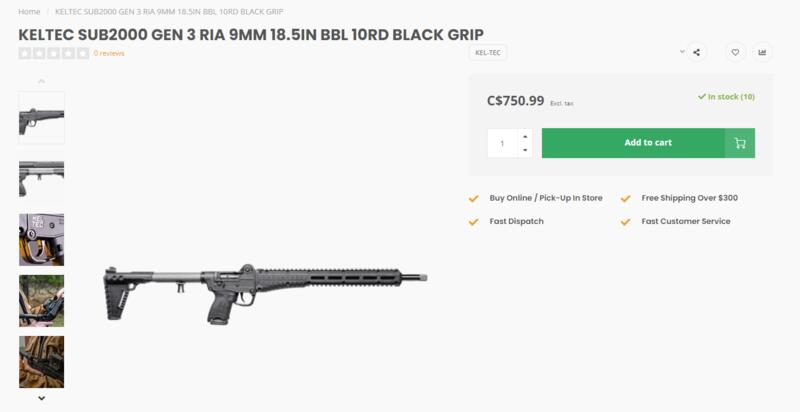Click the third rating star
Image resolution: width=800 pixels, height=412 pixels.
tap(53, 52)
